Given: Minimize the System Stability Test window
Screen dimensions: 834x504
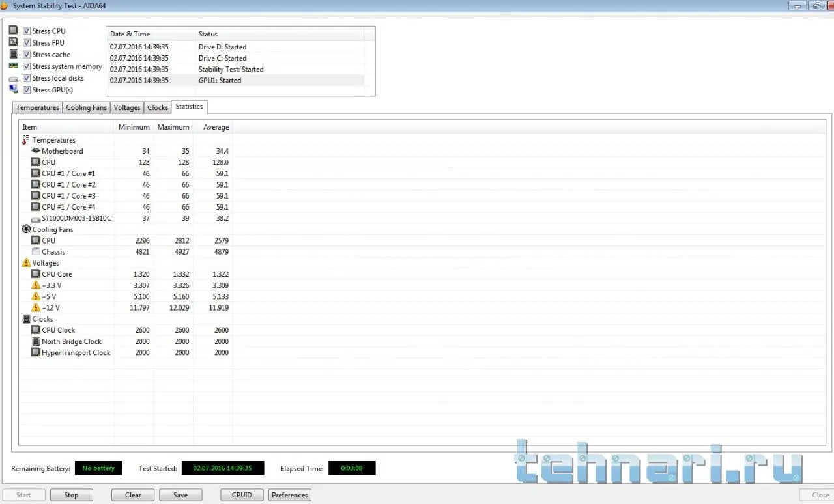Looking at the screenshot, I should [x=797, y=6].
